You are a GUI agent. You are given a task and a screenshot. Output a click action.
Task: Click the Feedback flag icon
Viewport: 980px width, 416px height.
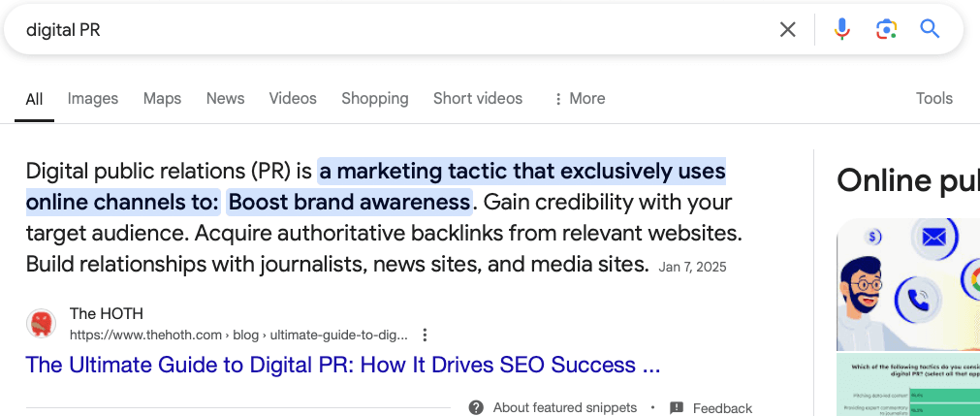click(677, 407)
